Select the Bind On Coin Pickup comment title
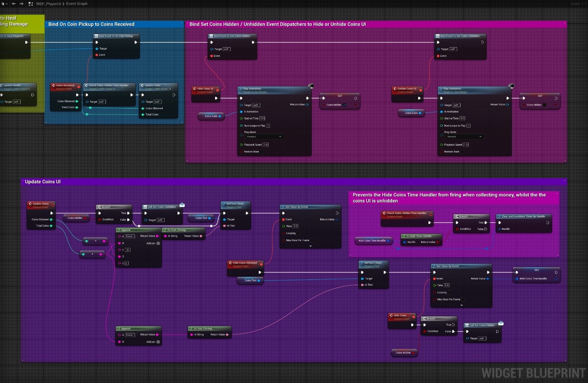The height and width of the screenshot is (383, 588). click(x=91, y=24)
